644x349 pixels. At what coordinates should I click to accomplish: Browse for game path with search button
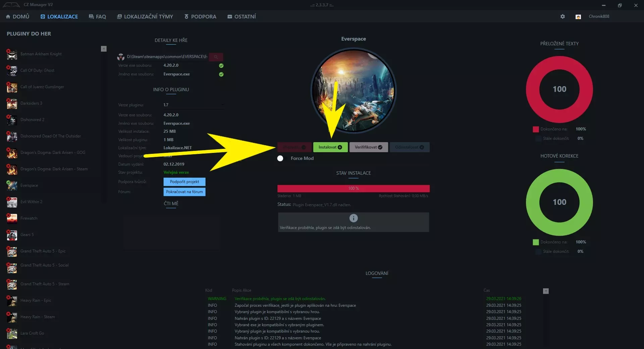(x=216, y=57)
